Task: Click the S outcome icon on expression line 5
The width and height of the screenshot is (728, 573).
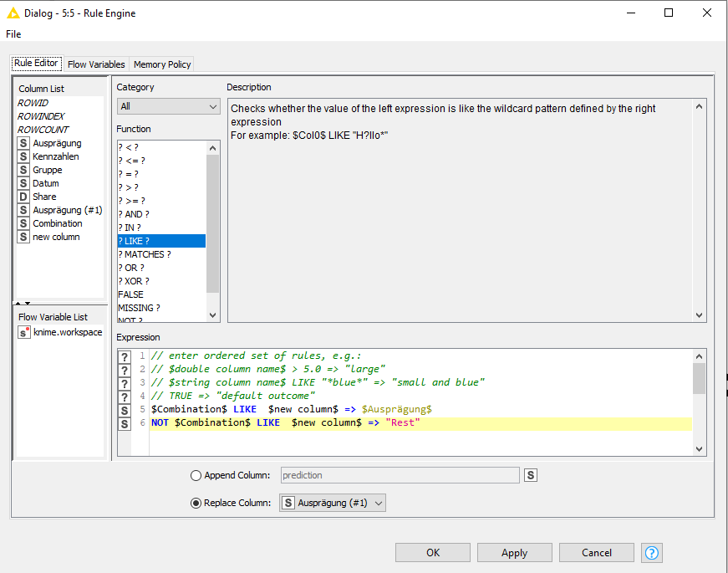Action: point(124,411)
